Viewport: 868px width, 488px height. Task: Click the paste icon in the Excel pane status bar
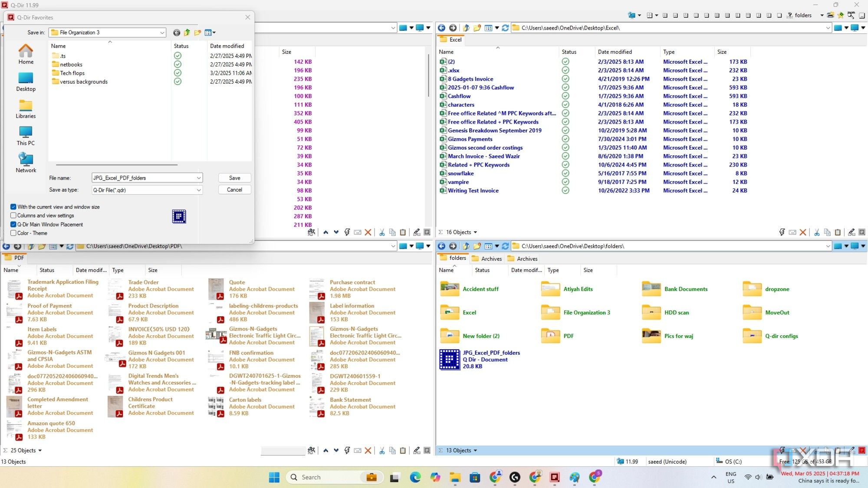[x=838, y=232]
